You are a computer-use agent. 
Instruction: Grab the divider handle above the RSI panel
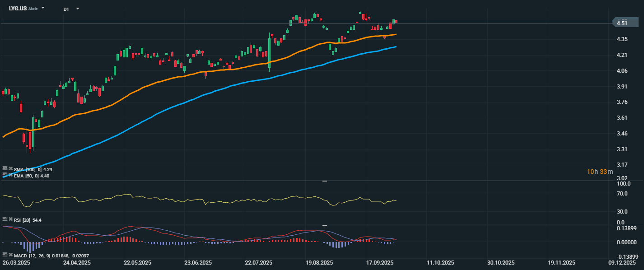324,181
